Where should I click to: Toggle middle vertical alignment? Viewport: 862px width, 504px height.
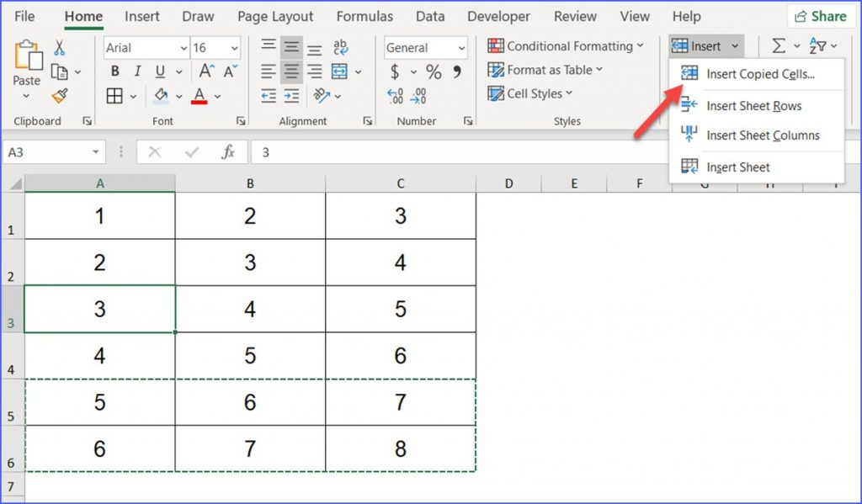coord(291,48)
